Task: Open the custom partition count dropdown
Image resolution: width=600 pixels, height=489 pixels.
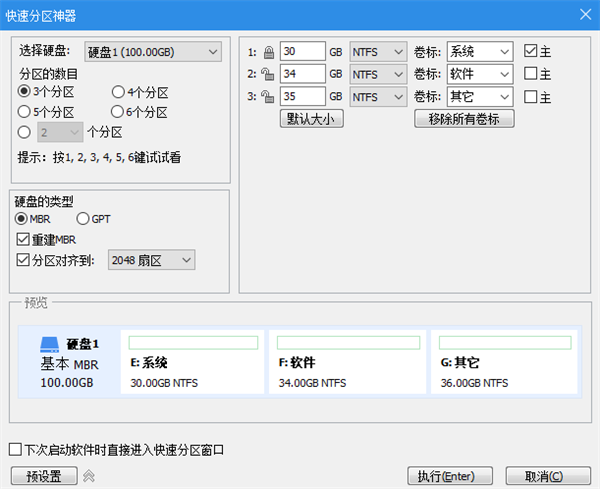Action: click(x=60, y=132)
